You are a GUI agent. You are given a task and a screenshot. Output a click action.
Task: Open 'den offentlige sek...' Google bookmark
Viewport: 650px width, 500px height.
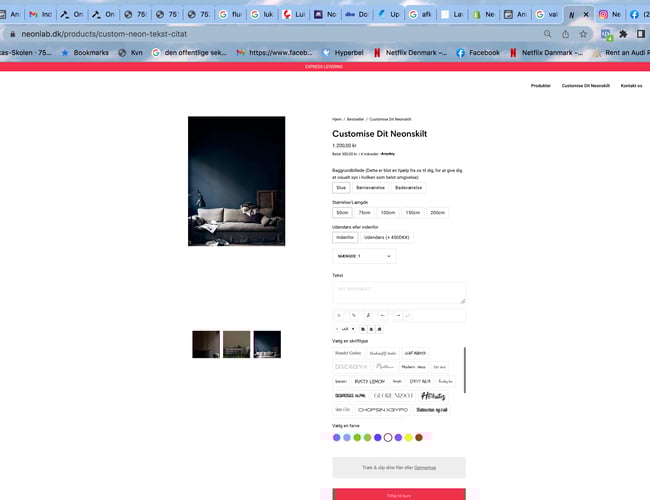pyautogui.click(x=189, y=53)
